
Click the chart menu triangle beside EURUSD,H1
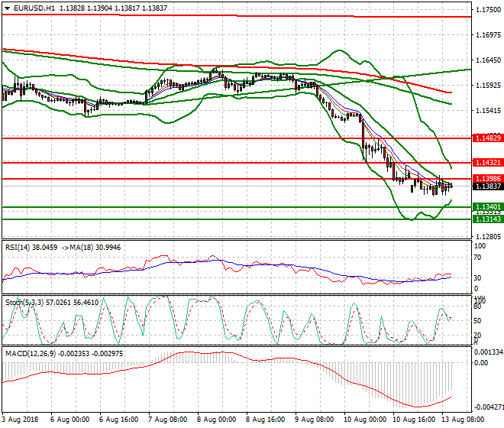(6, 7)
